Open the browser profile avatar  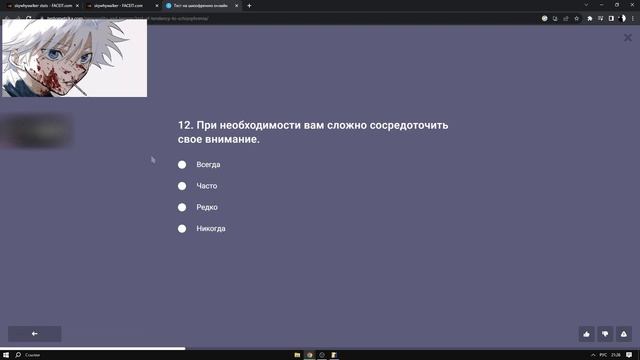[x=622, y=18]
